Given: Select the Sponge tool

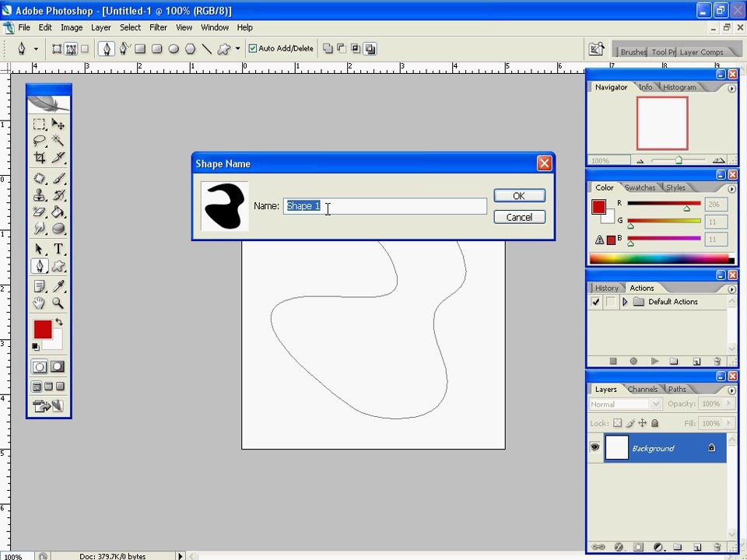Looking at the screenshot, I should click(58, 229).
